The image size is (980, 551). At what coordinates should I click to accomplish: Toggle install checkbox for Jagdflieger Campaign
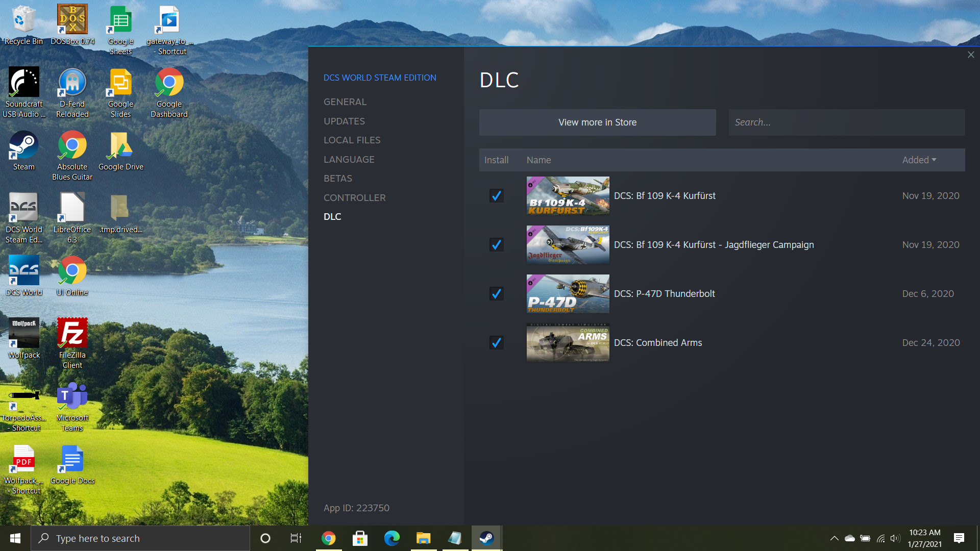[496, 245]
